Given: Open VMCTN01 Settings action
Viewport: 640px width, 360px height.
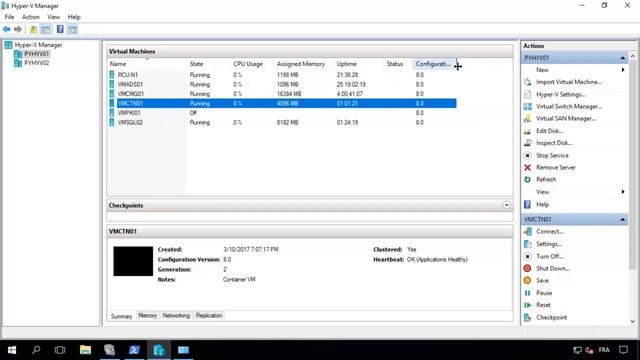Looking at the screenshot, I should (x=549, y=244).
